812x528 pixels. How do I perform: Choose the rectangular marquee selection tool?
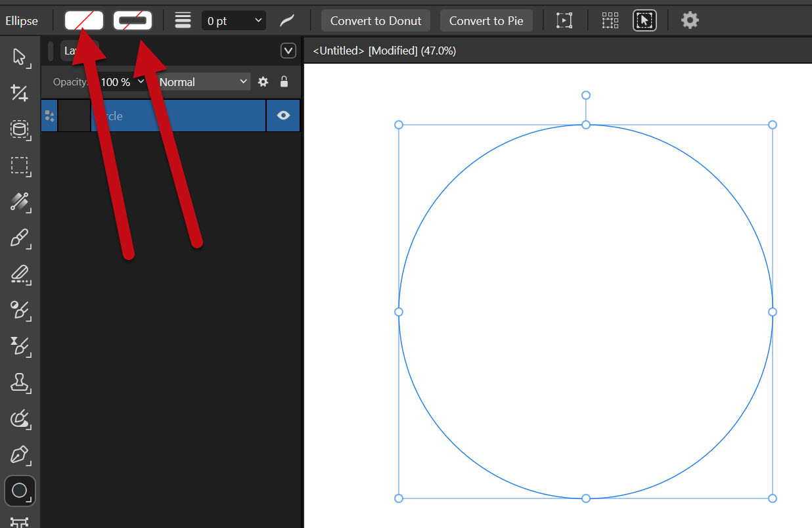pyautogui.click(x=19, y=166)
